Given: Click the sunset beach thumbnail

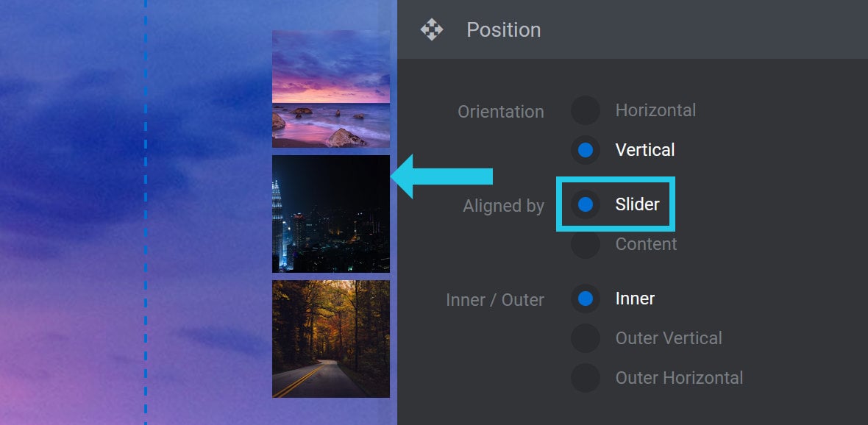Looking at the screenshot, I should [x=331, y=88].
